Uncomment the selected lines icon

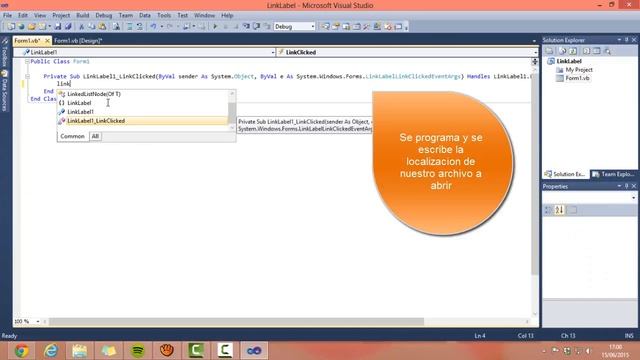pos(140,27)
